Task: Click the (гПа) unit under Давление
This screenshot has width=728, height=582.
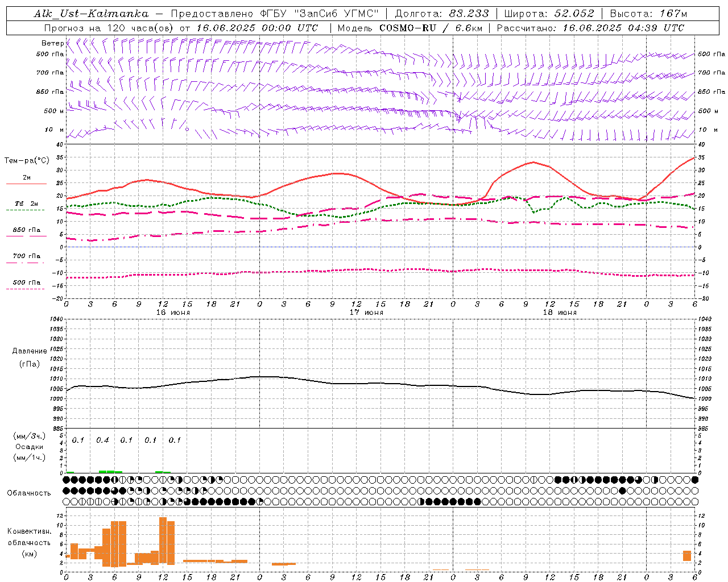Action: pos(30,364)
